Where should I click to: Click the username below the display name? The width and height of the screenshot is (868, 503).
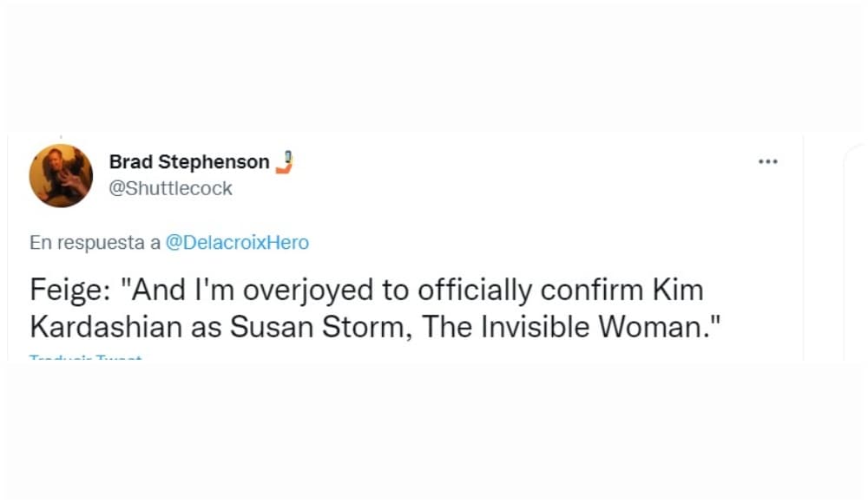173,188
